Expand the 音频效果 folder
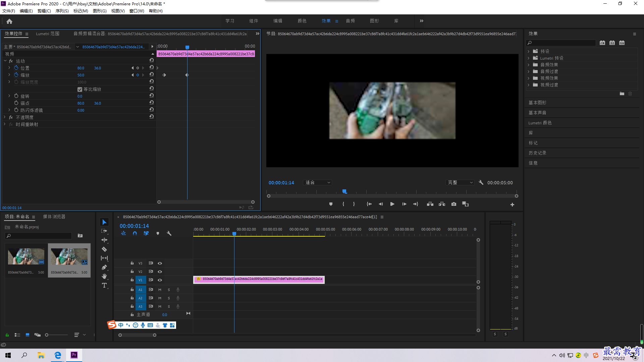Image resolution: width=644 pixels, height=362 pixels. pos(529,65)
